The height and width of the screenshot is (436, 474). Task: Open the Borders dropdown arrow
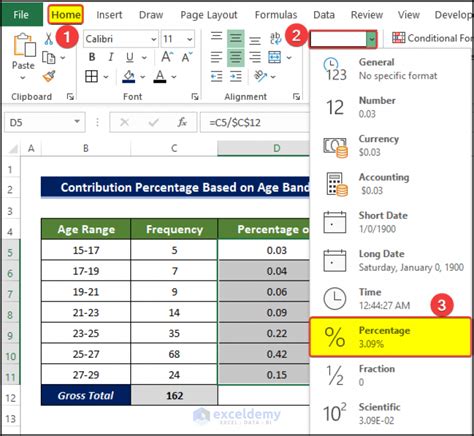[x=106, y=77]
